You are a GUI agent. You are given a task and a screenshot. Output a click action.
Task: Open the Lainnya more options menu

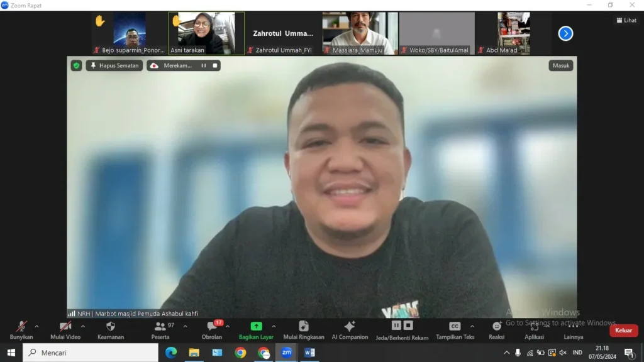pyautogui.click(x=574, y=331)
